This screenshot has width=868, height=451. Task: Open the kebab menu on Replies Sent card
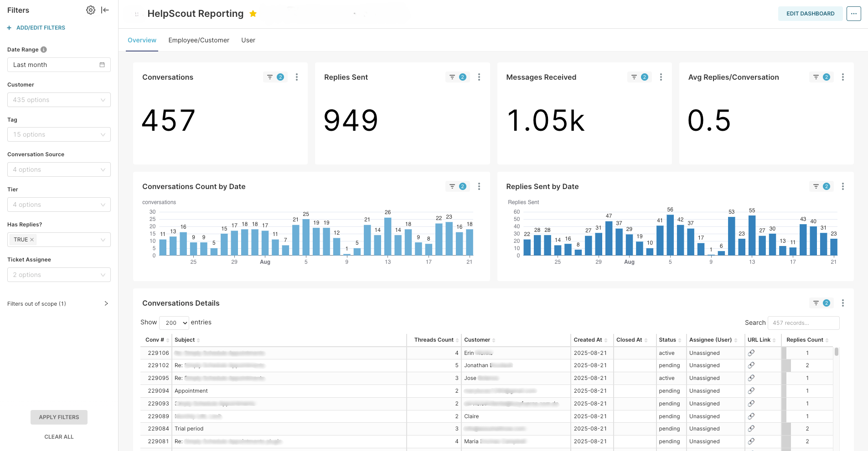pos(479,77)
